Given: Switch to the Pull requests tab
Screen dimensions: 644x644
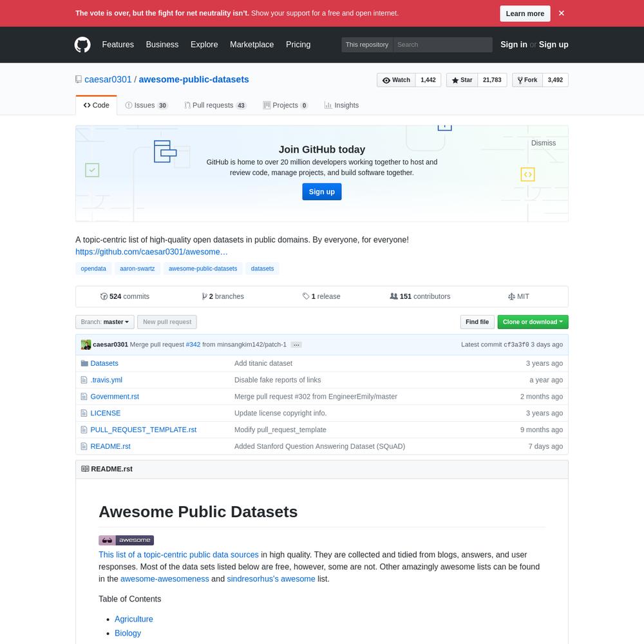Looking at the screenshot, I should 215,105.
